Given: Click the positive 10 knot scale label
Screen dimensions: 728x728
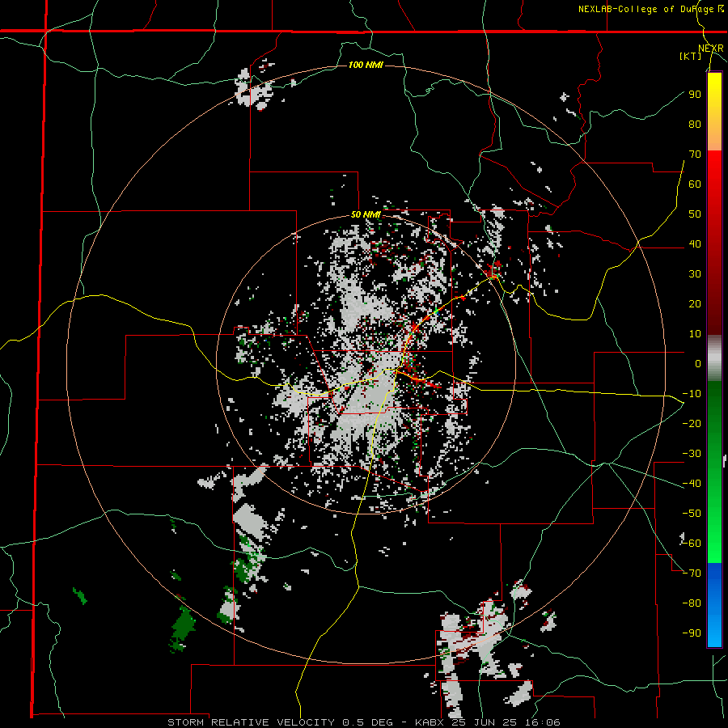Looking at the screenshot, I should coord(695,334).
